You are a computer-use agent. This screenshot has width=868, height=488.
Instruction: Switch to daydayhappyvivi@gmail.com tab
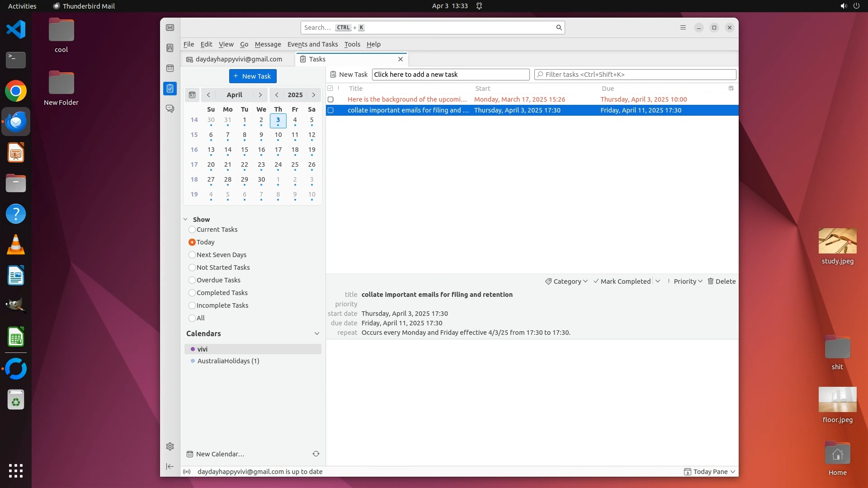click(x=238, y=59)
